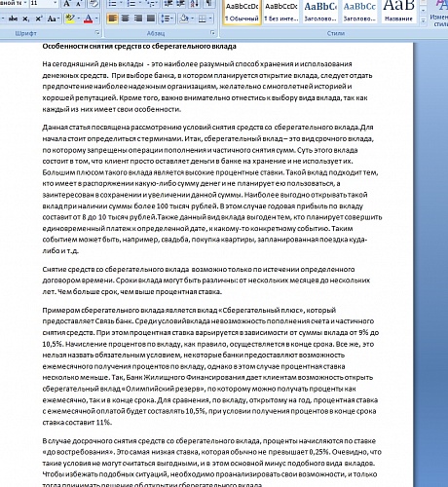The height and width of the screenshot is (487, 448).
Task: Open paragraph dialog launcher in Абзац group
Action: [212, 33]
